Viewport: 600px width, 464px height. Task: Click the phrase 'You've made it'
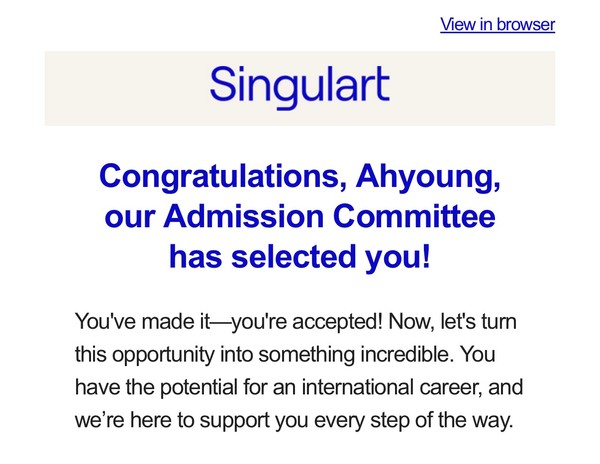[x=136, y=323]
